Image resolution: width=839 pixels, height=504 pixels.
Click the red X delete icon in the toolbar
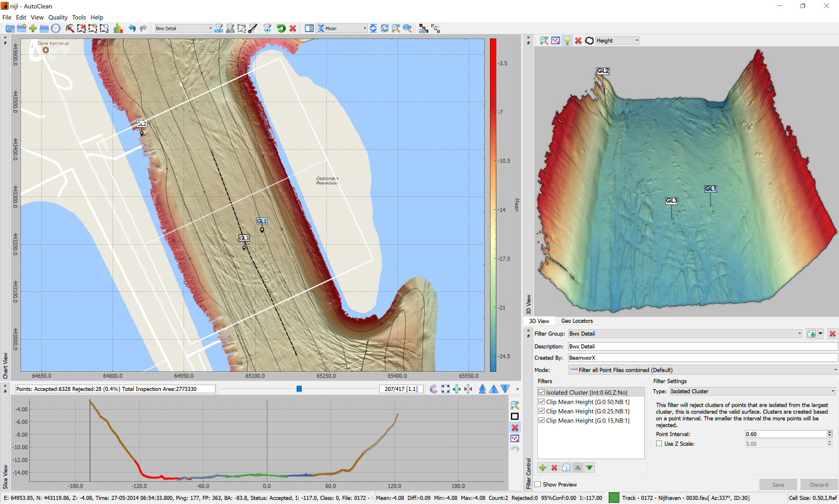(293, 27)
